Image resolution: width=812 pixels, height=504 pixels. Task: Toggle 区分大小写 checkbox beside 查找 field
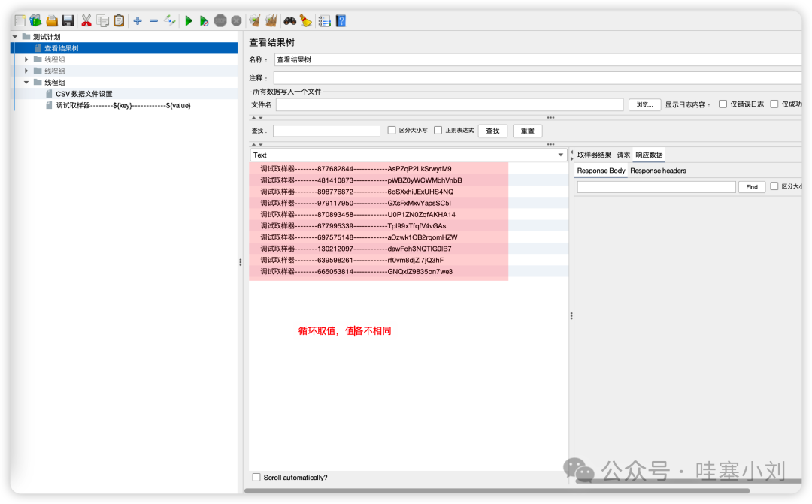[x=392, y=131]
